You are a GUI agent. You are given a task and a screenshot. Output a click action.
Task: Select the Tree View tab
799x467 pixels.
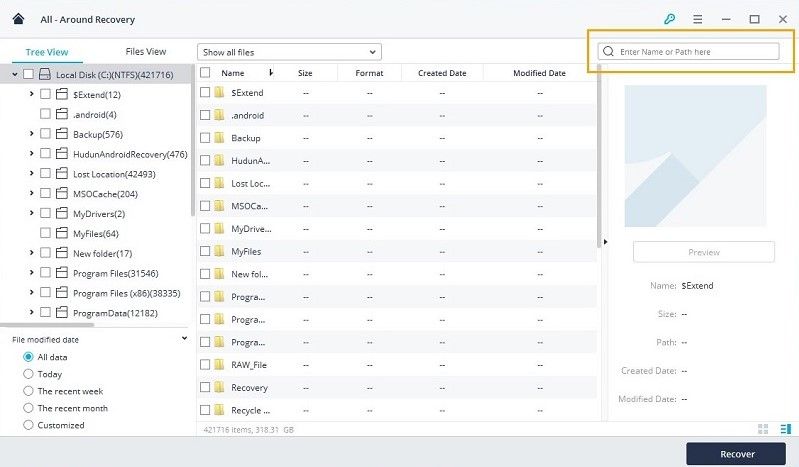(47, 52)
